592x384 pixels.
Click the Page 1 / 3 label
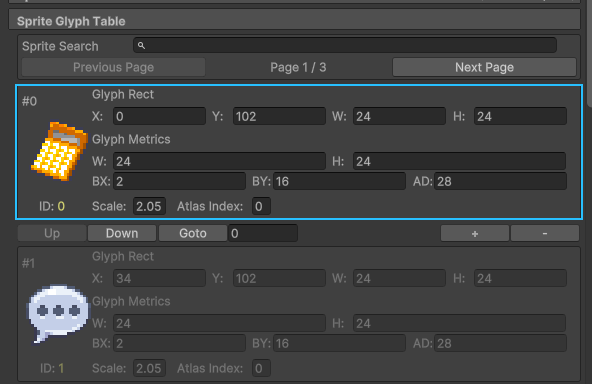(x=298, y=67)
